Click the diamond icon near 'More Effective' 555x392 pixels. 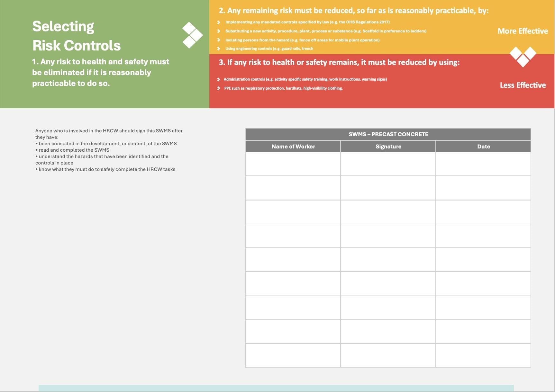[x=523, y=57]
